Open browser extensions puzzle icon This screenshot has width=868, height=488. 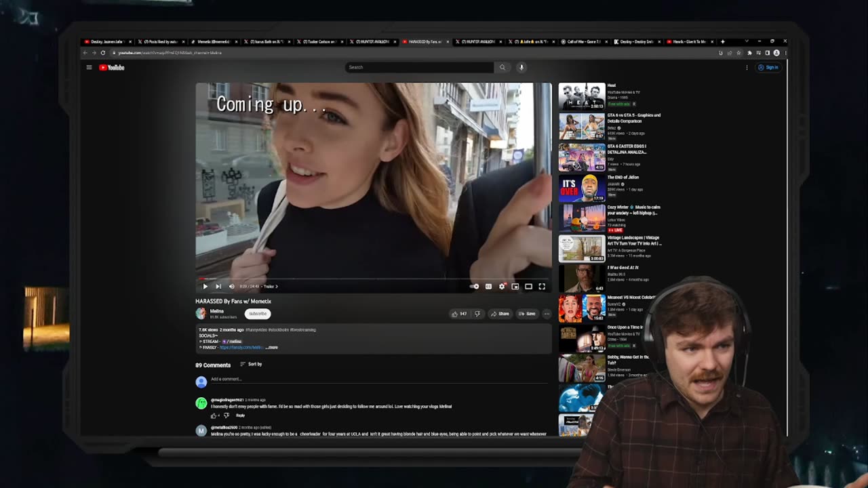pyautogui.click(x=749, y=53)
